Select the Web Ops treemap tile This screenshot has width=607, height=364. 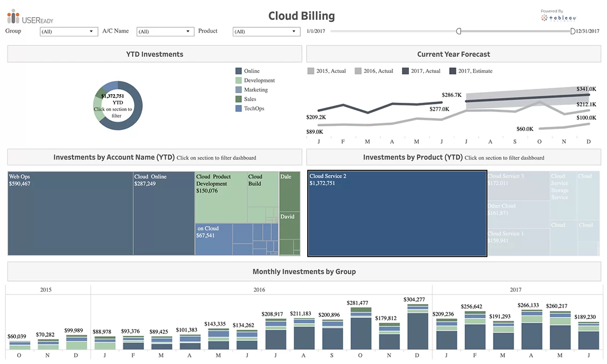[x=70, y=214]
